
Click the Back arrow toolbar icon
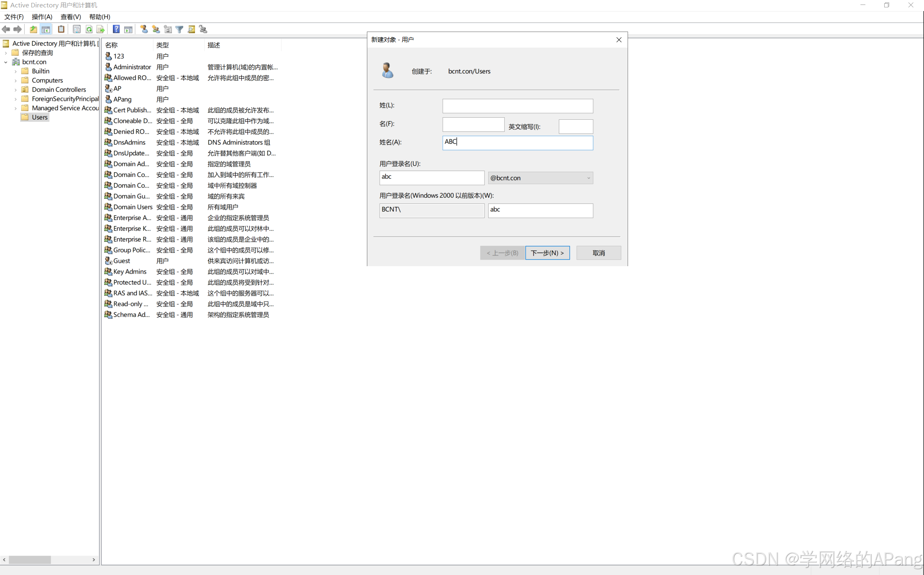pos(6,29)
